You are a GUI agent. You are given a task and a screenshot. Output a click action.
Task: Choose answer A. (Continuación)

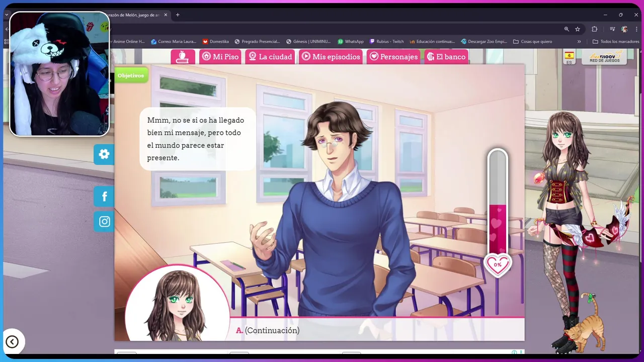(268, 330)
